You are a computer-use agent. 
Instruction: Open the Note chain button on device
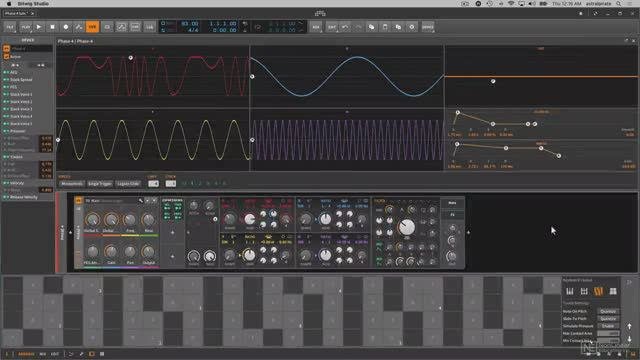coord(452,203)
